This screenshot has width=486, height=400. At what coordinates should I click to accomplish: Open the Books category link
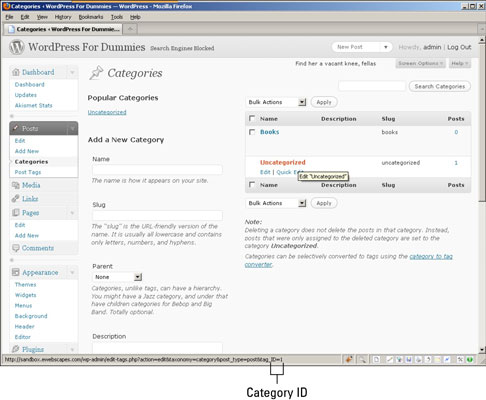point(270,132)
